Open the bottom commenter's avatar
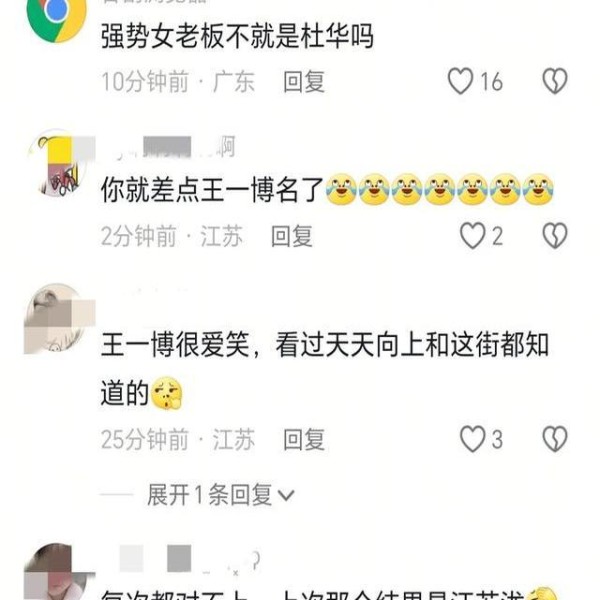The width and height of the screenshot is (600, 600). [x=59, y=572]
